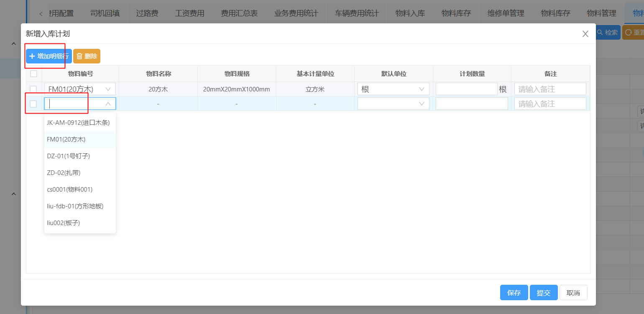Open the second row's 默认单位 dropdown
Viewport: 644px width, 314px height.
[x=393, y=104]
